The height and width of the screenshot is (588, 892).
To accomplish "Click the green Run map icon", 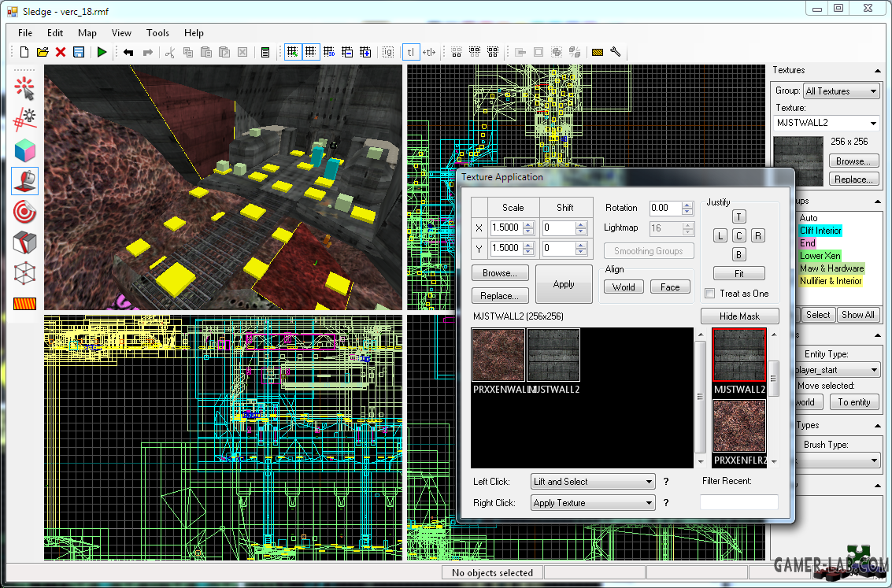I will (102, 52).
